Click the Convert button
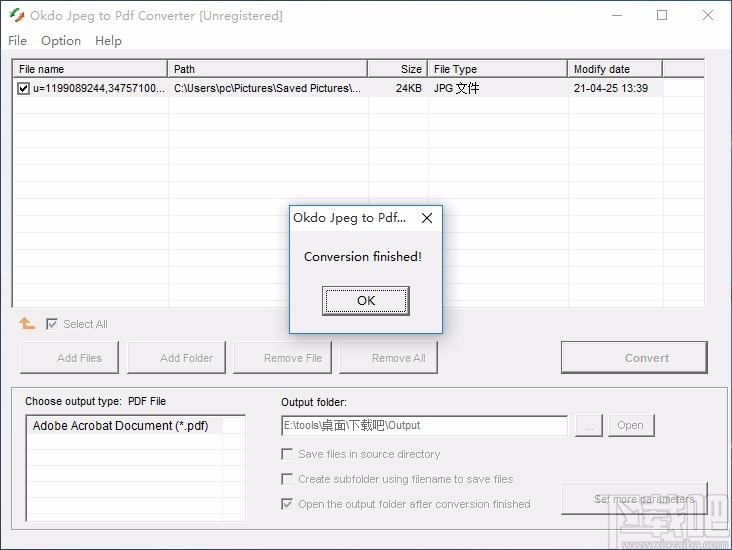The height and width of the screenshot is (550, 732). (634, 358)
